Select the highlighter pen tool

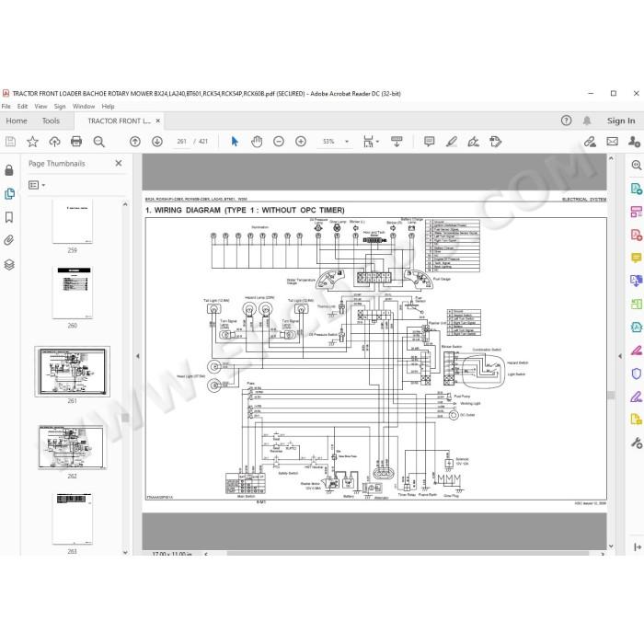[452, 142]
